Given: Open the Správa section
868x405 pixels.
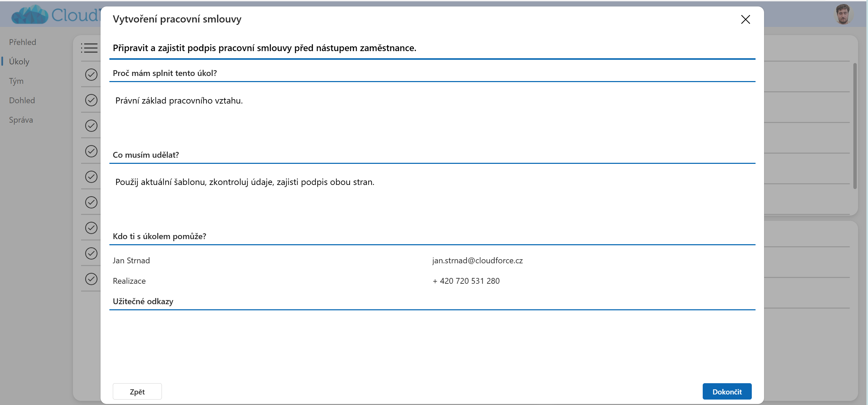Looking at the screenshot, I should pyautogui.click(x=21, y=120).
